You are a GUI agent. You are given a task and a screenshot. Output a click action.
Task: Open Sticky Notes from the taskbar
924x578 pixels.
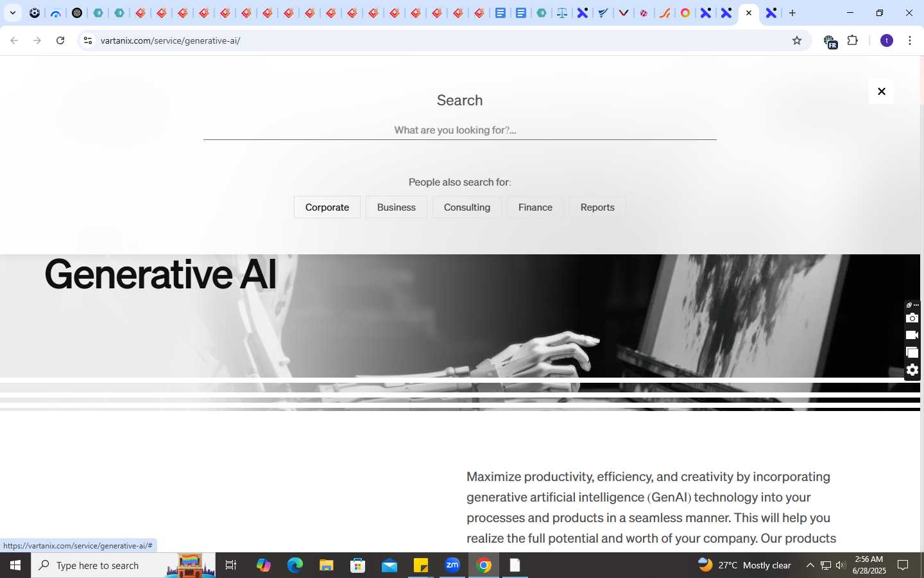(421, 565)
